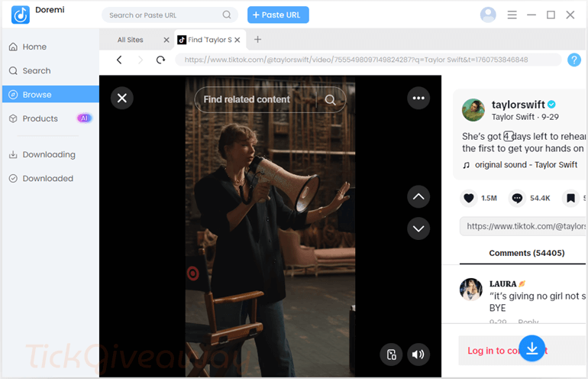Open Products in the sidebar
This screenshot has height=379, width=588.
(x=50, y=118)
